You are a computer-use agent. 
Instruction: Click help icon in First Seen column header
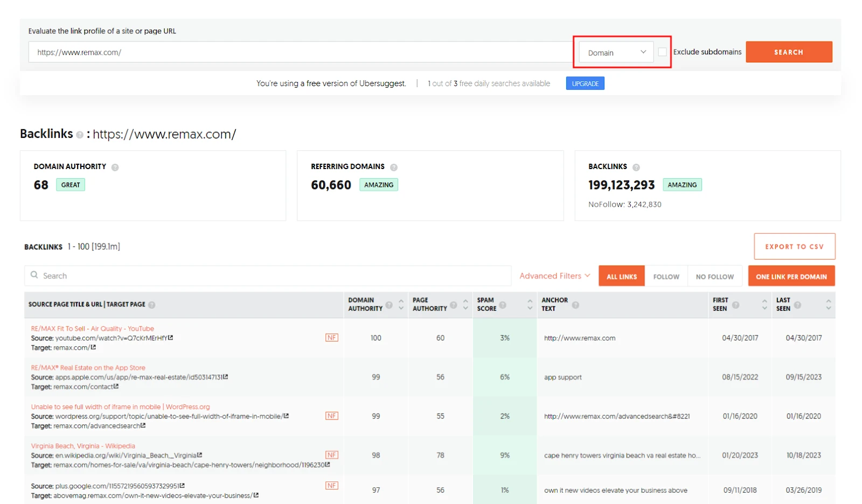(x=735, y=305)
